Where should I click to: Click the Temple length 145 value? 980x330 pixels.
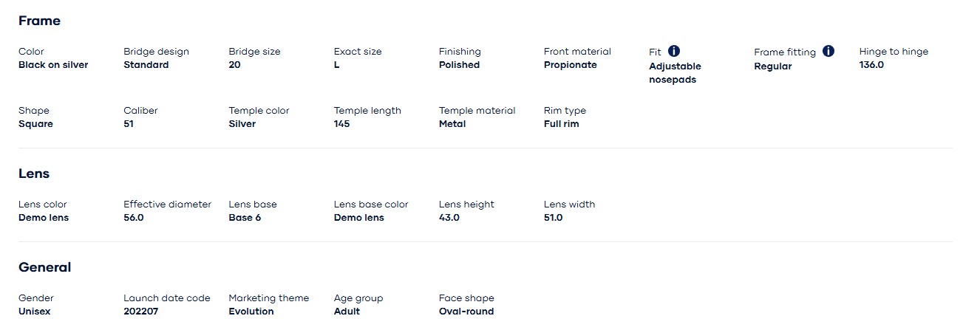pos(341,124)
